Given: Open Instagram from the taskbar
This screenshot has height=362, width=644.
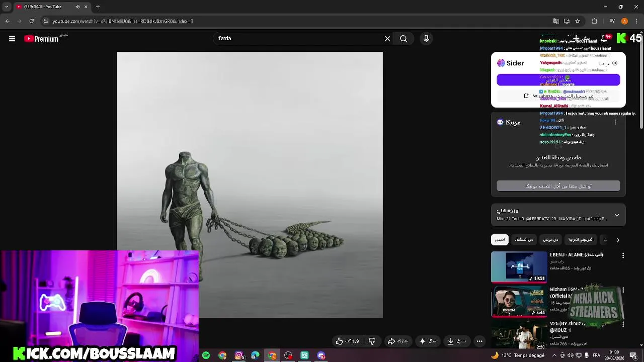Looking at the screenshot, I should (x=239, y=355).
